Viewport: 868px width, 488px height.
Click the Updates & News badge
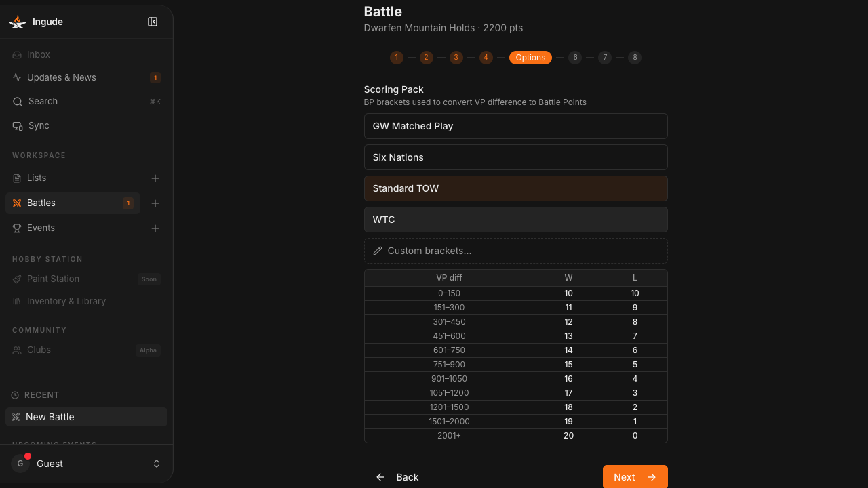155,78
